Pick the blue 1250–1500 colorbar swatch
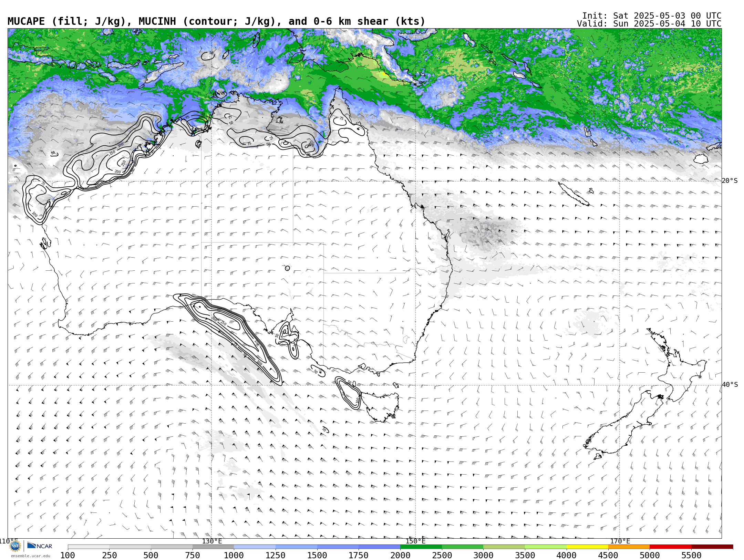 [296, 547]
